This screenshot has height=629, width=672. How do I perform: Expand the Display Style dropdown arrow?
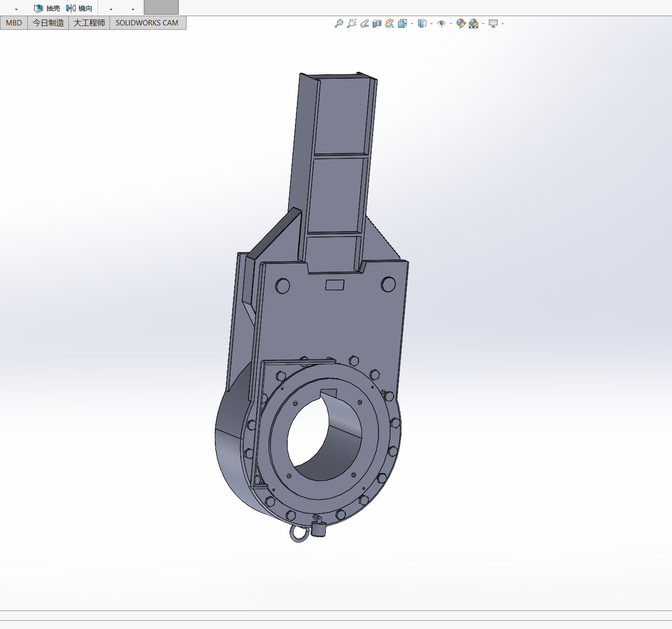coord(432,24)
